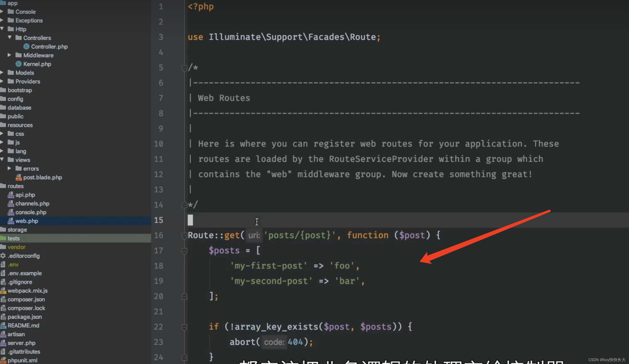The height and width of the screenshot is (364, 629).
Task: Collapse the Controllers folder arrow
Action: pyautogui.click(x=9, y=38)
